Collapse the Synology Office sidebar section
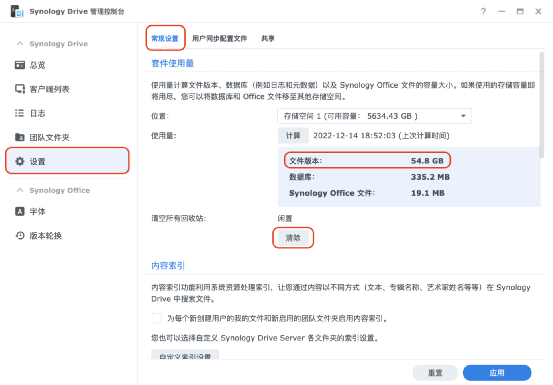The height and width of the screenshot is (385, 553). (20, 190)
